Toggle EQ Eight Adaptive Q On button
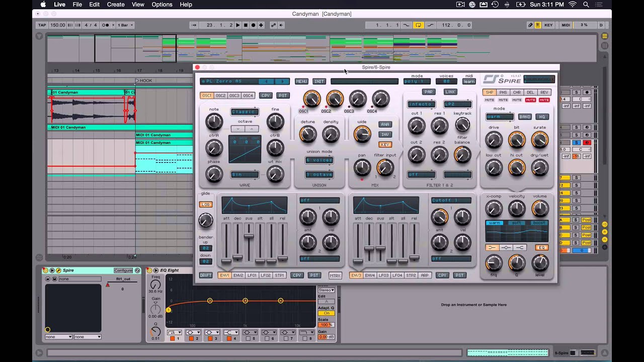 pyautogui.click(x=326, y=313)
